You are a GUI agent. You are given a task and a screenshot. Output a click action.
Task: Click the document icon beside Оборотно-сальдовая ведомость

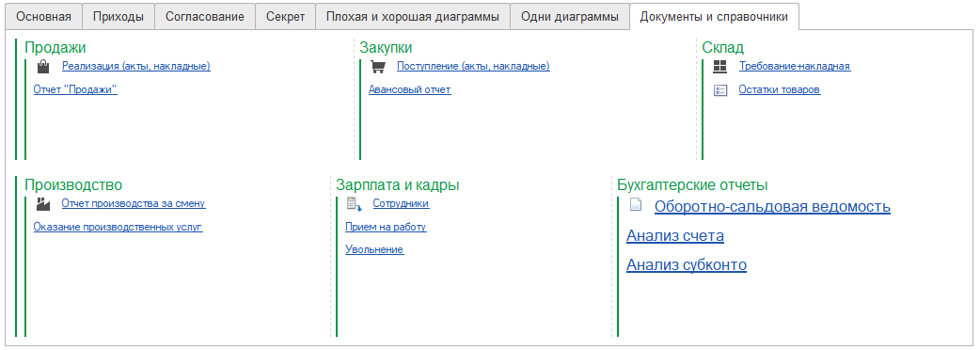(x=636, y=204)
